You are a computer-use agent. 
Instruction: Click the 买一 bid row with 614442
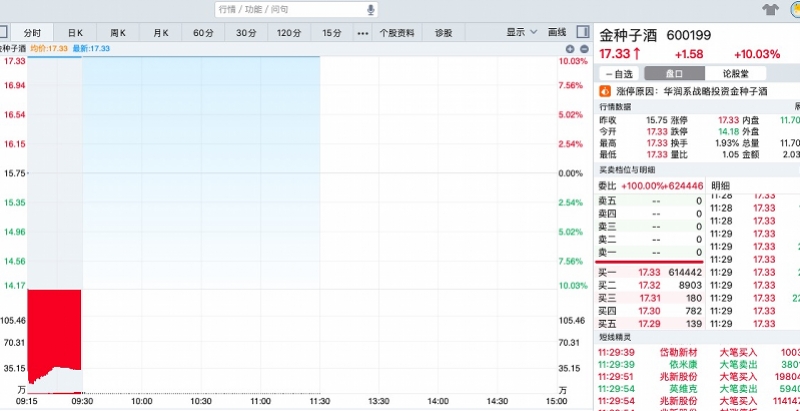pyautogui.click(x=650, y=272)
